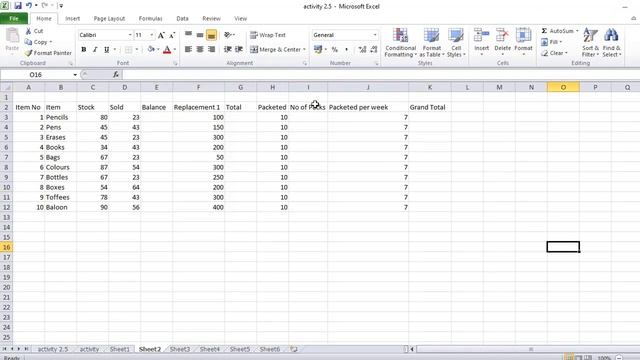This screenshot has height=360, width=640.
Task: Open the font size 11 dropdown
Action: (151, 35)
